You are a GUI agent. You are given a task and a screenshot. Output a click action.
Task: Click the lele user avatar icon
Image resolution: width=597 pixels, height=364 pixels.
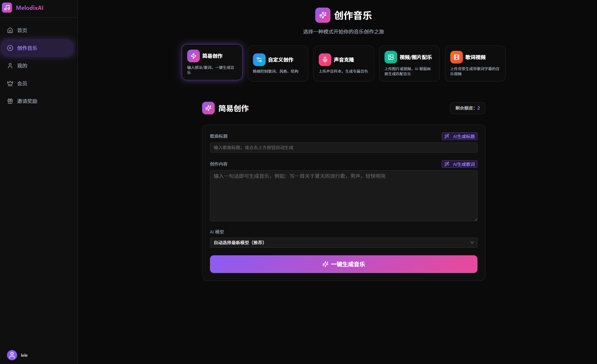pyautogui.click(x=12, y=355)
